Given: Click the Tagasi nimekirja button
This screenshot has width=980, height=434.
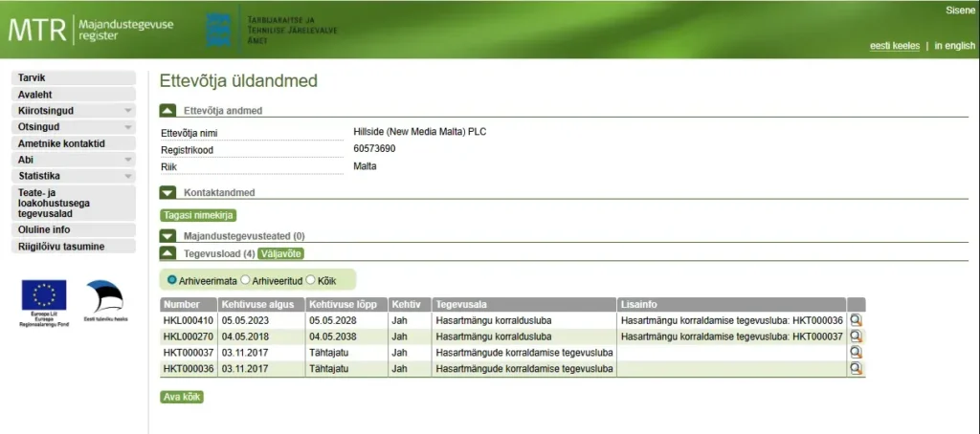Looking at the screenshot, I should [198, 215].
